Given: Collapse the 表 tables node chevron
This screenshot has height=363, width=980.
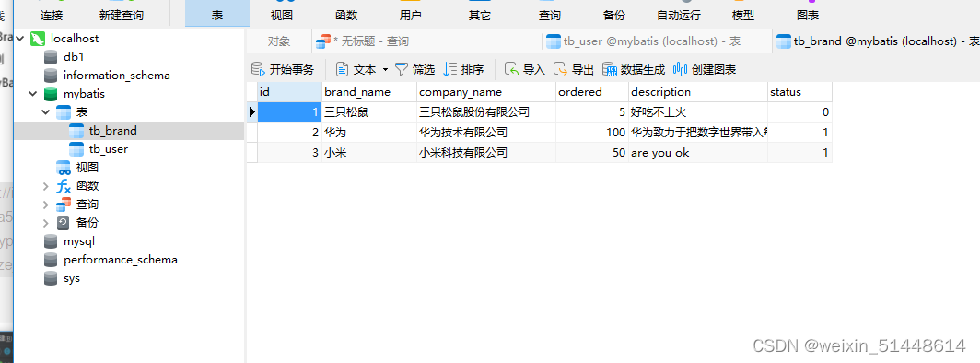Looking at the screenshot, I should 46,112.
